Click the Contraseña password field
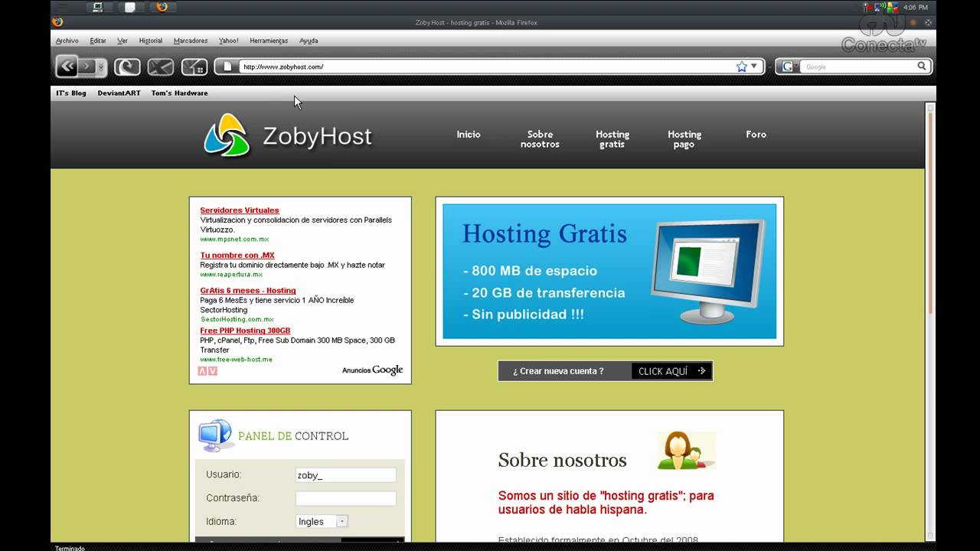Image resolution: width=980 pixels, height=551 pixels. point(346,498)
